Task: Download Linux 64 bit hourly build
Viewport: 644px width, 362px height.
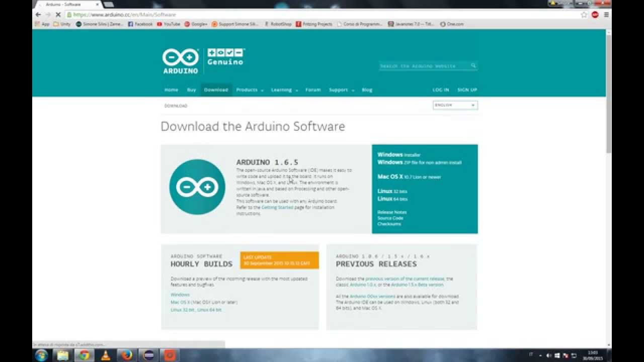Action: (209, 310)
